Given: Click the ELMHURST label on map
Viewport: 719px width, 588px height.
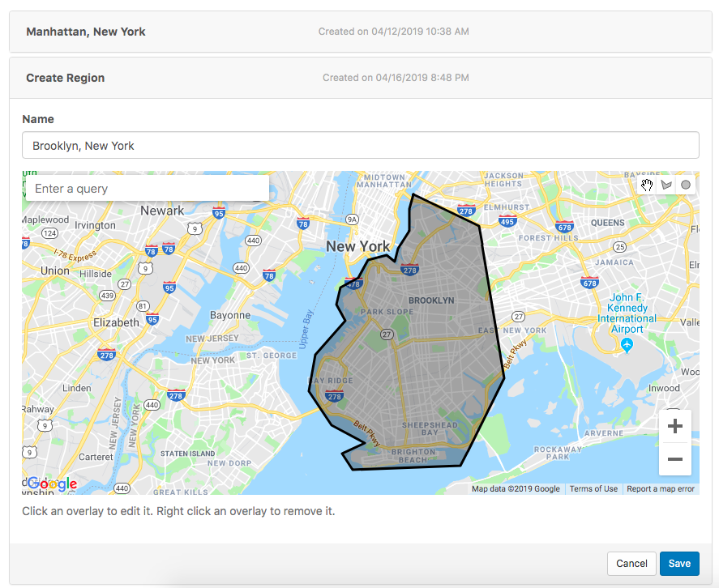Looking at the screenshot, I should coord(507,207).
